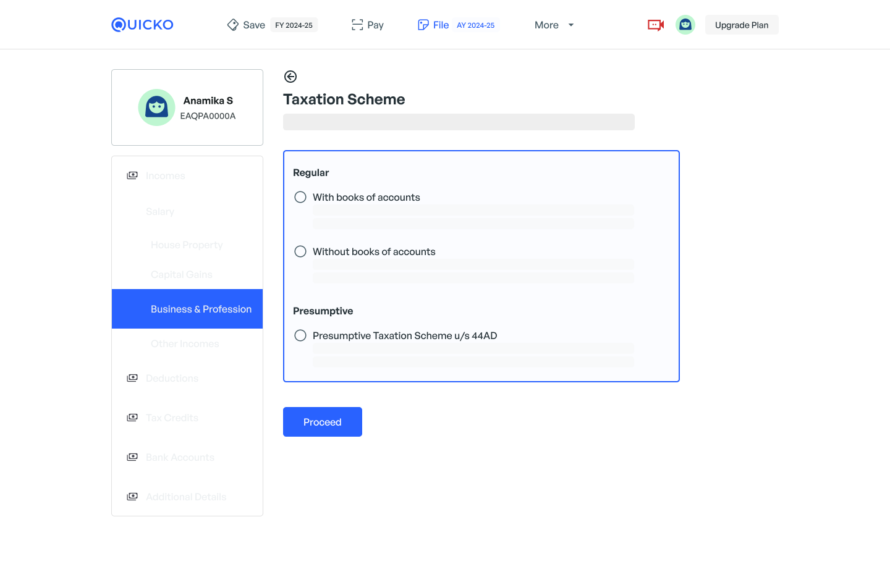
Task: Click the Pay scan icon
Action: (357, 25)
